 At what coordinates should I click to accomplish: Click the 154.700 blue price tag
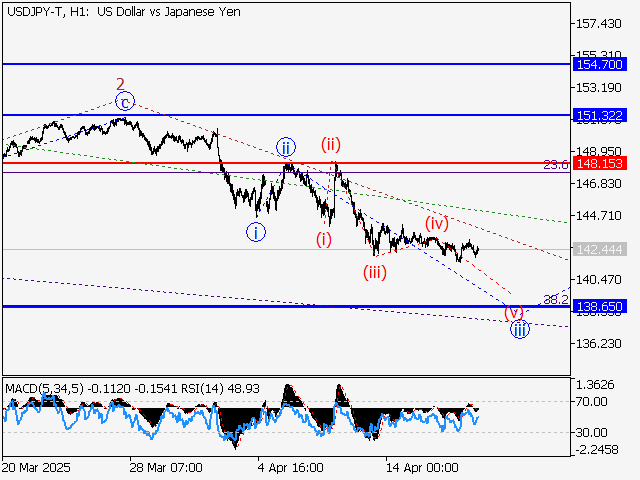click(601, 63)
